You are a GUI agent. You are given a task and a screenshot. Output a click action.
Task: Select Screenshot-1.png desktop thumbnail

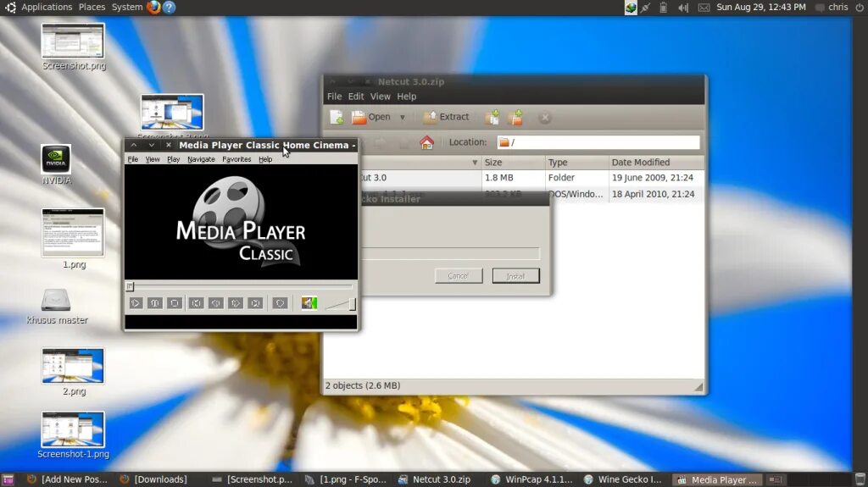coord(73,429)
